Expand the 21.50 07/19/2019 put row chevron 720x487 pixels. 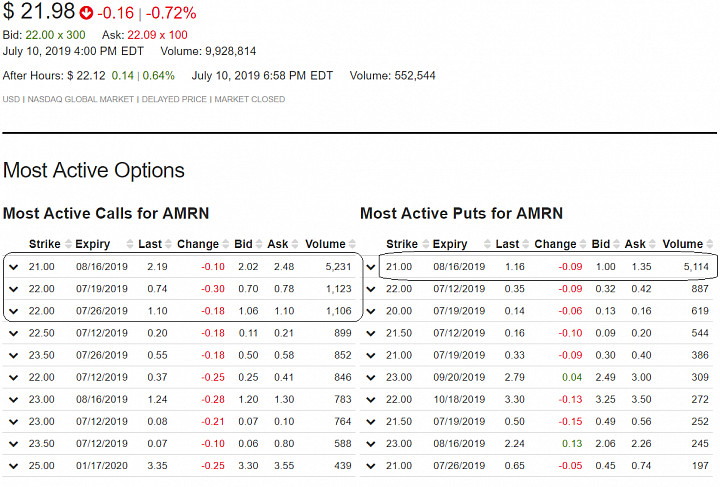pyautogui.click(x=371, y=422)
